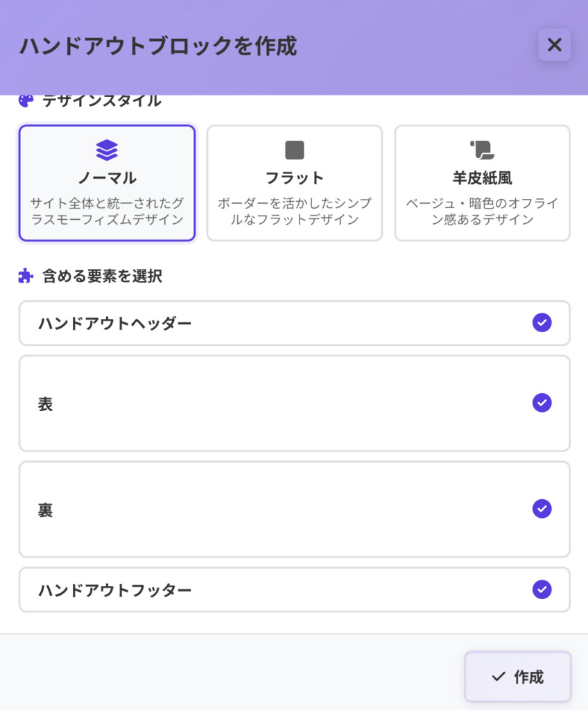Image resolution: width=588 pixels, height=710 pixels.
Task: Click the puzzle piece icon beside 含める要素を選択
Action: click(x=26, y=276)
